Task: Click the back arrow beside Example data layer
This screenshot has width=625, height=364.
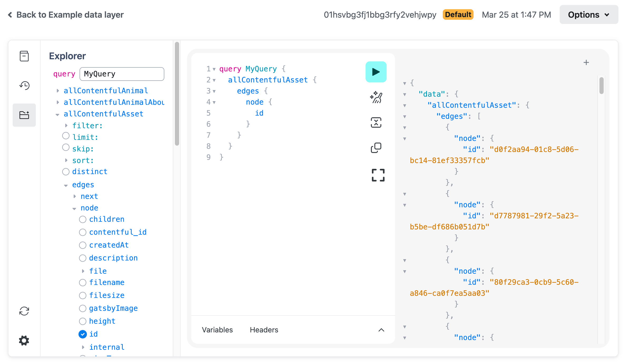Action: pyautogui.click(x=10, y=15)
